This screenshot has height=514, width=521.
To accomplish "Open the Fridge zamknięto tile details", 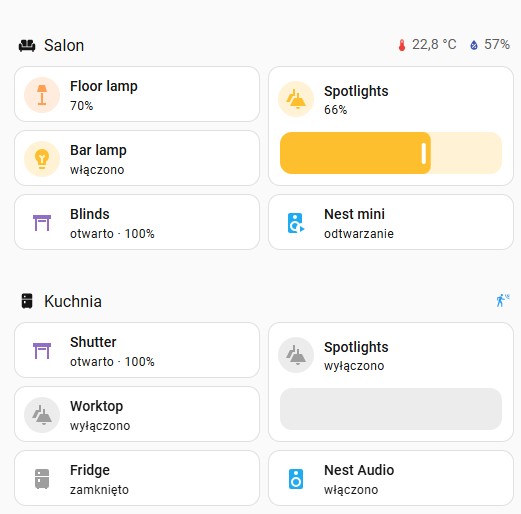I will coord(137,478).
